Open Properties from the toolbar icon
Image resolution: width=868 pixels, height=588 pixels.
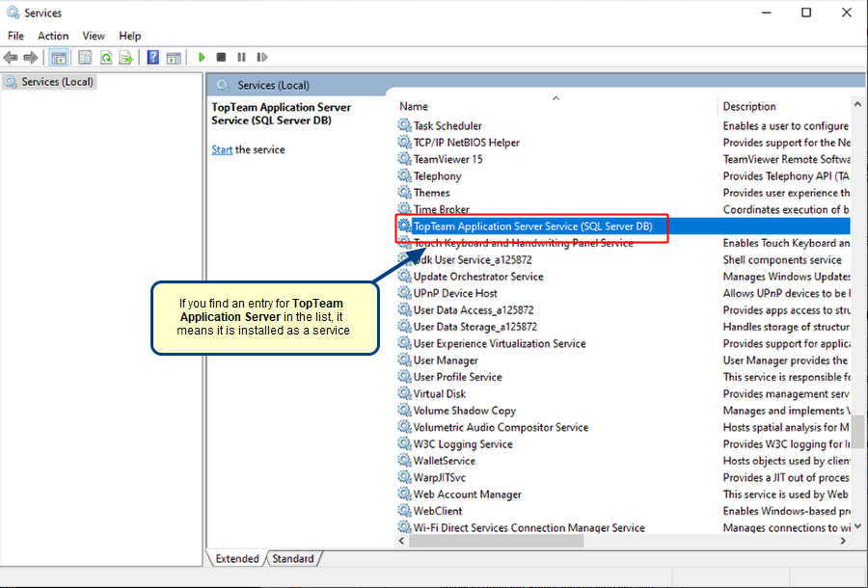85,57
